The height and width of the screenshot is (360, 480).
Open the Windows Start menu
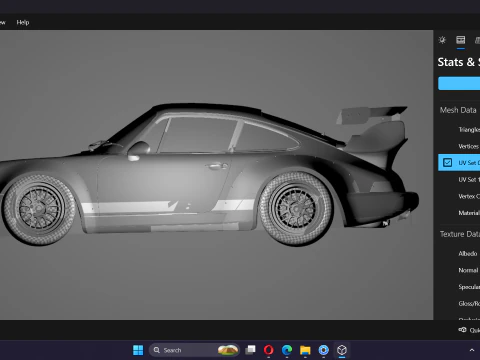click(138, 350)
